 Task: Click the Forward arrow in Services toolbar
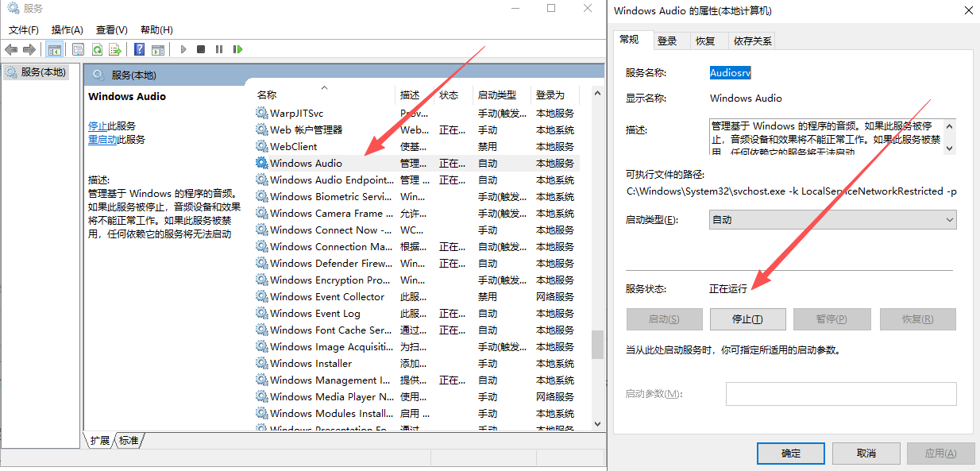click(x=29, y=49)
